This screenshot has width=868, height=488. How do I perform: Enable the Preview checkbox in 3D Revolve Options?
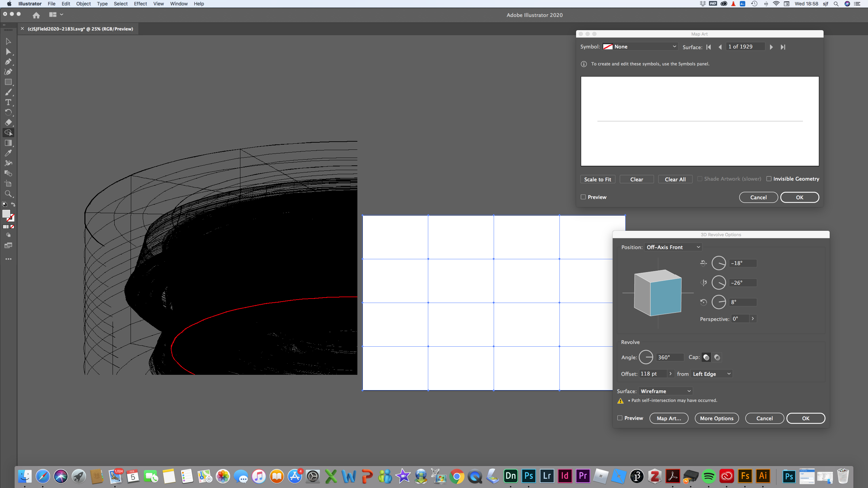(x=620, y=418)
